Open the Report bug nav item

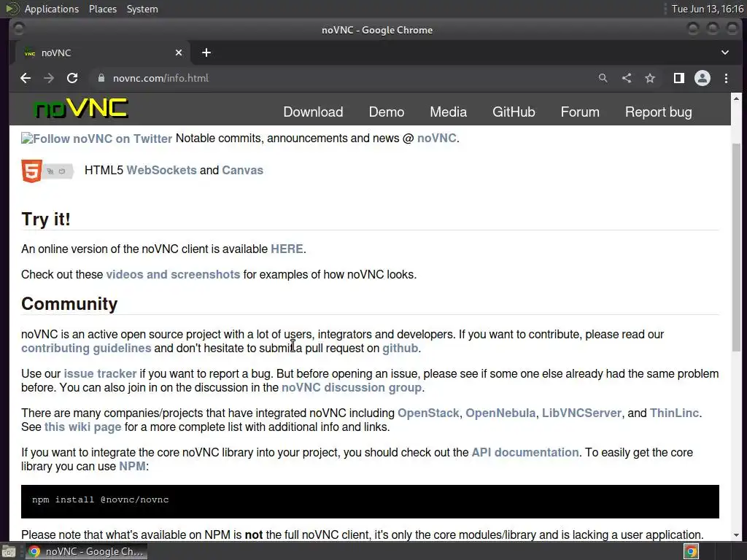659,112
